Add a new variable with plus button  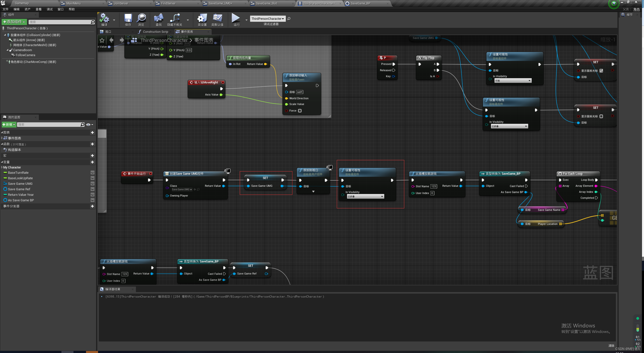(x=92, y=162)
